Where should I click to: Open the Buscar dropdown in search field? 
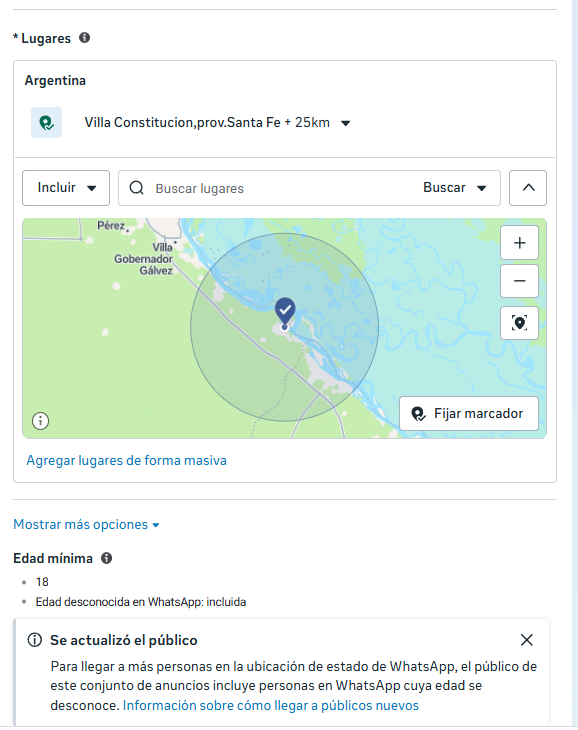(455, 188)
